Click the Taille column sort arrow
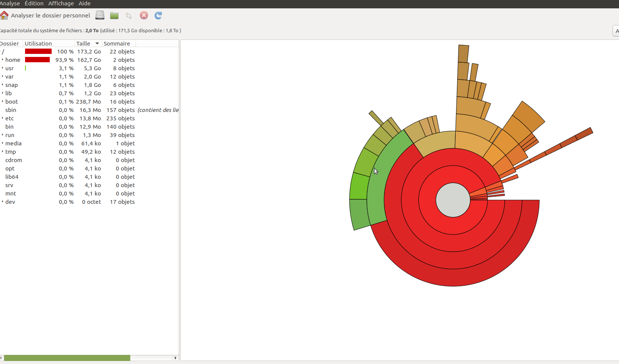 pyautogui.click(x=97, y=44)
